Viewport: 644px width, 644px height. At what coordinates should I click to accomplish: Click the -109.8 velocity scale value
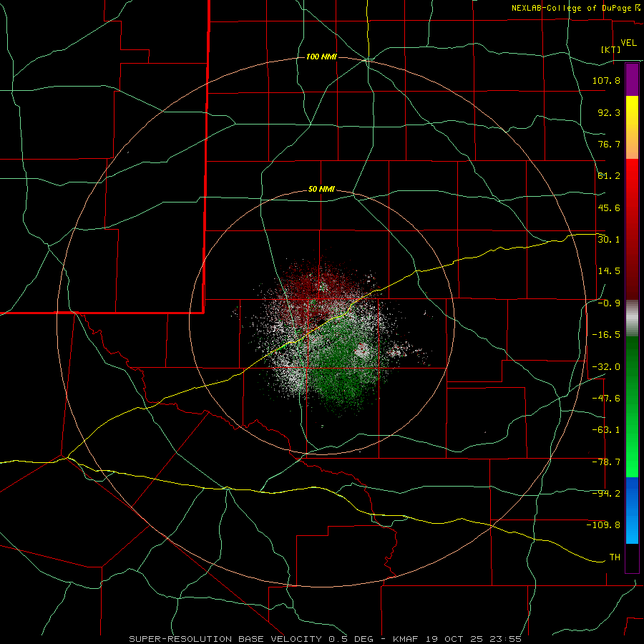[x=603, y=525]
